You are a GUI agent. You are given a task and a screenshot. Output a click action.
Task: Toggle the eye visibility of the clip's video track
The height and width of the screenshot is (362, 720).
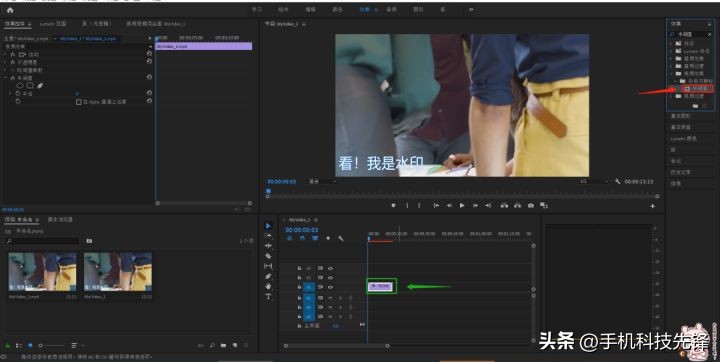(x=330, y=287)
